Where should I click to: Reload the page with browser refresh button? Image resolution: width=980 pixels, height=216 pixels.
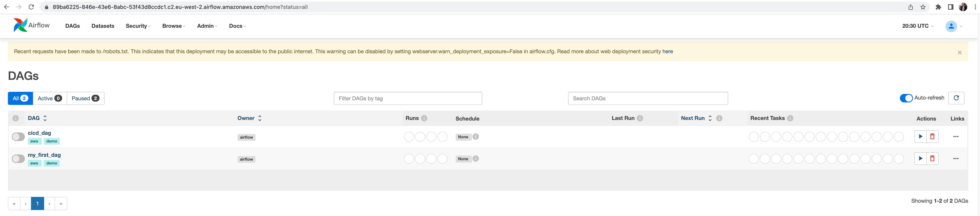[31, 7]
